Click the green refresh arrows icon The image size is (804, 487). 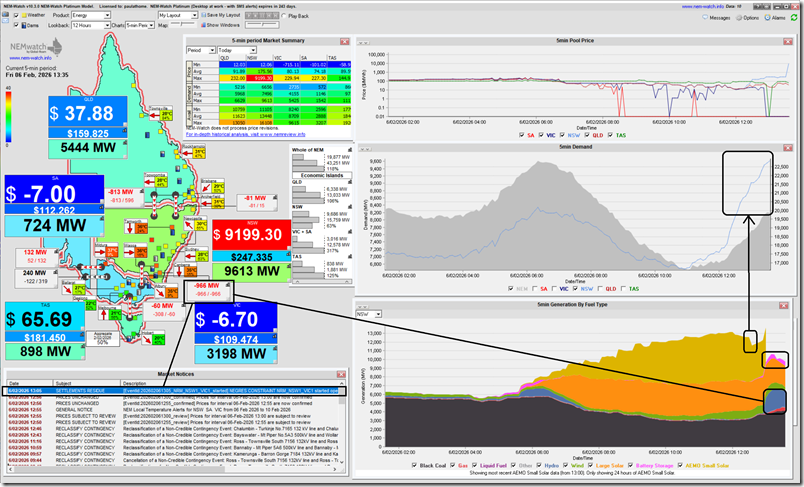794,17
